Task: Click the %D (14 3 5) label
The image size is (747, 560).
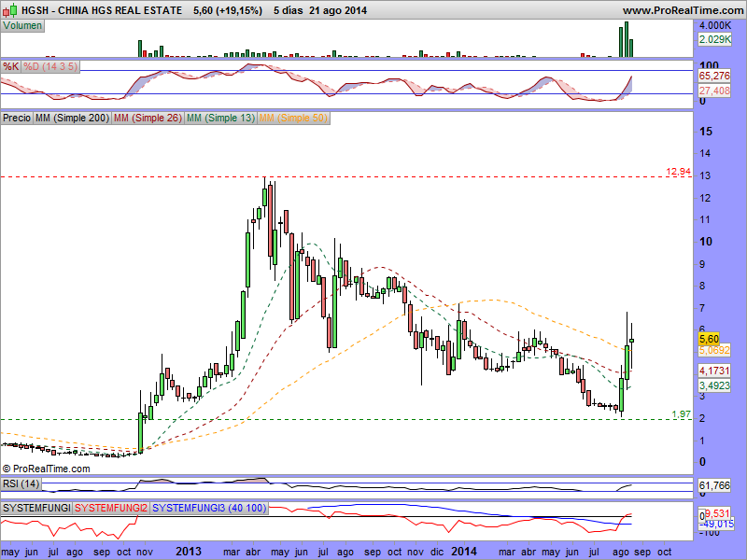Action: pos(50,66)
